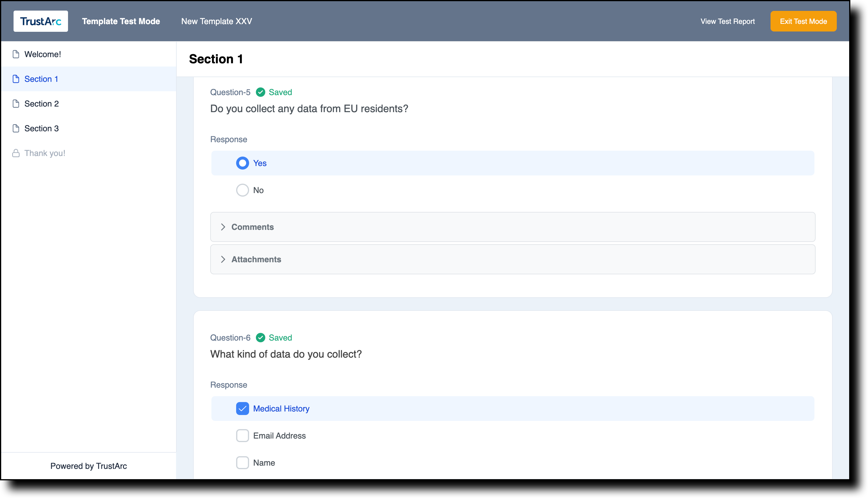Click the Response label under Question-5
The image size is (868, 498).
click(228, 139)
